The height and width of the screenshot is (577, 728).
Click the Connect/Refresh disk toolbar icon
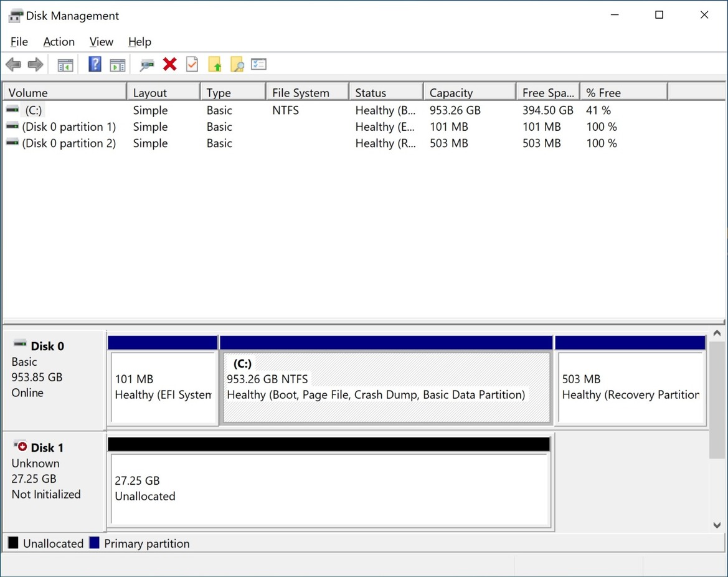[x=147, y=65]
